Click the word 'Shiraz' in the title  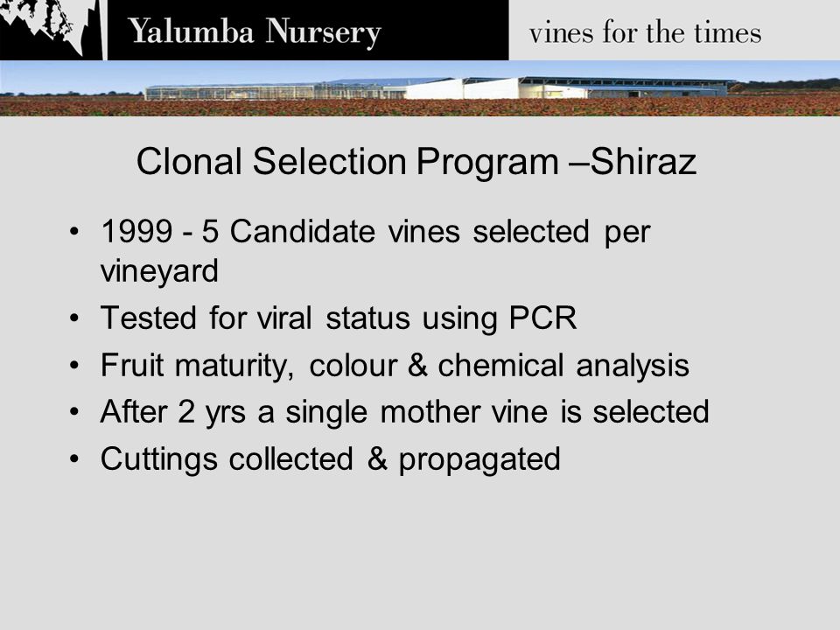[x=643, y=161]
